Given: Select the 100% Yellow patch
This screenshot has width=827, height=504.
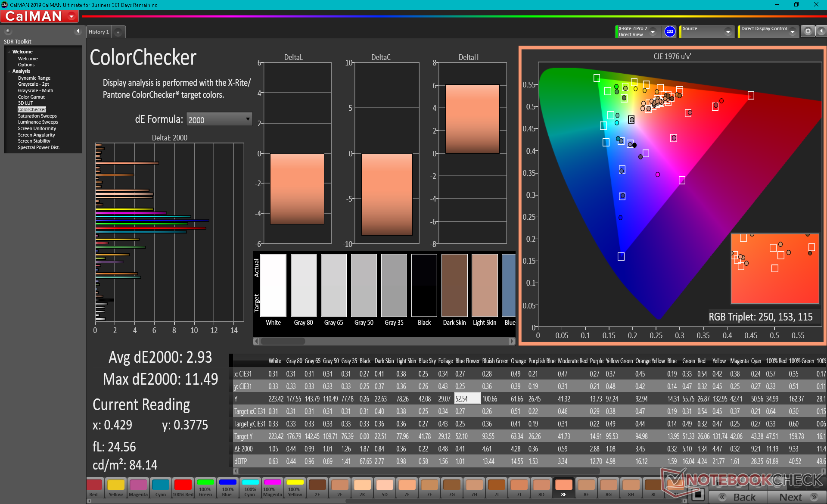Looking at the screenshot, I should [295, 488].
